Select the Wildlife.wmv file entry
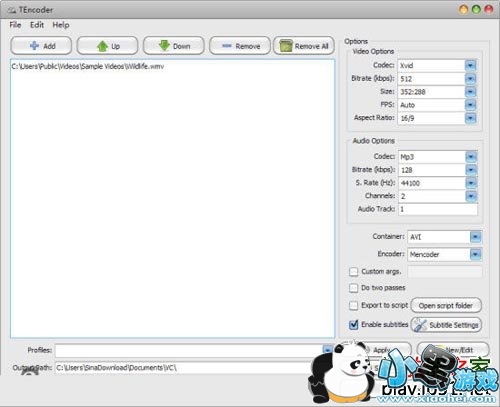 [x=88, y=66]
